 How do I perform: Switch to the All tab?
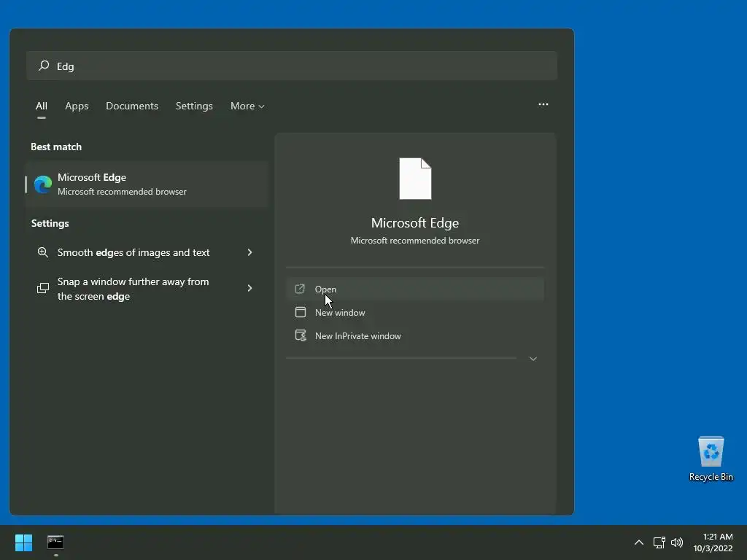click(42, 106)
